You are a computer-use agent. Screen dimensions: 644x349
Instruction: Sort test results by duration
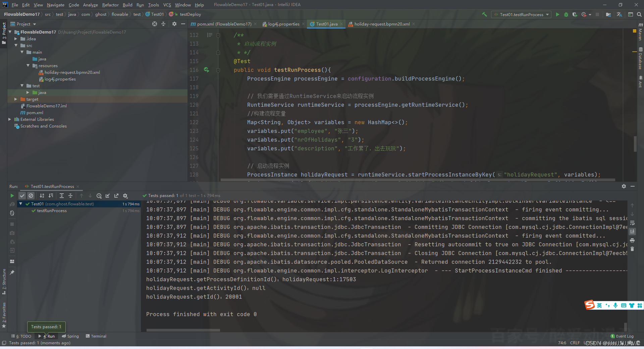click(x=51, y=196)
